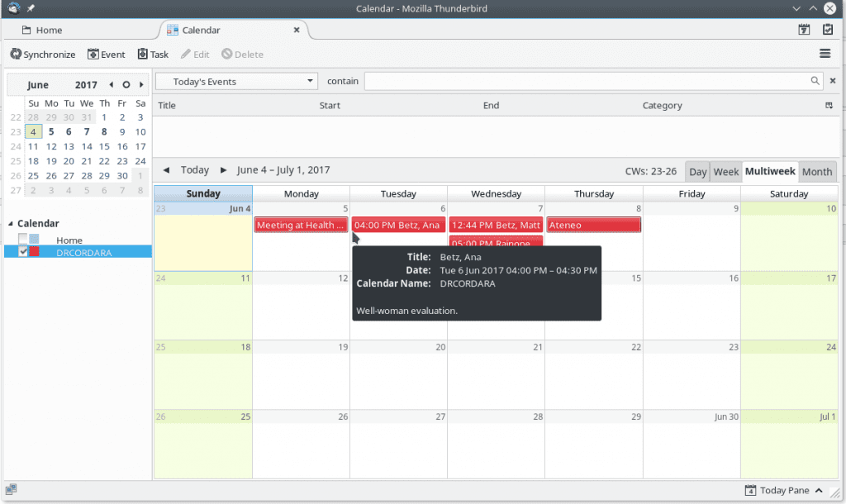Select the Ateneo event on Thursday
This screenshot has height=504, width=846.
pos(593,225)
